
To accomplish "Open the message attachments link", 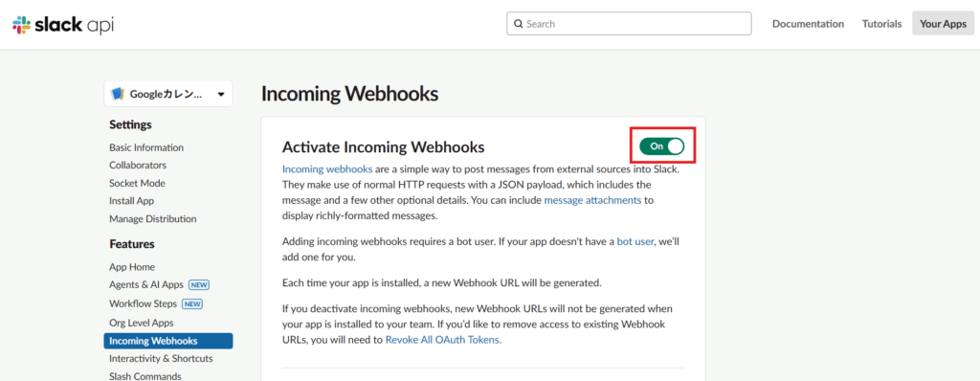I will 592,201.
